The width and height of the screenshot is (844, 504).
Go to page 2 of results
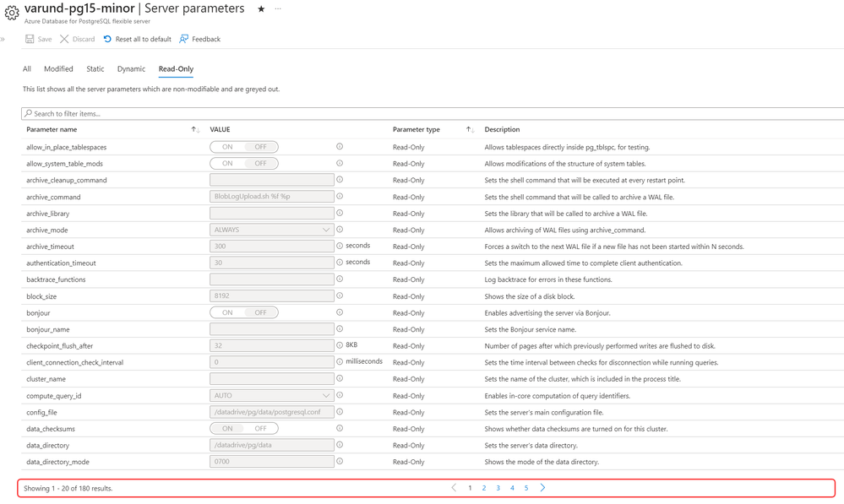[x=484, y=489]
